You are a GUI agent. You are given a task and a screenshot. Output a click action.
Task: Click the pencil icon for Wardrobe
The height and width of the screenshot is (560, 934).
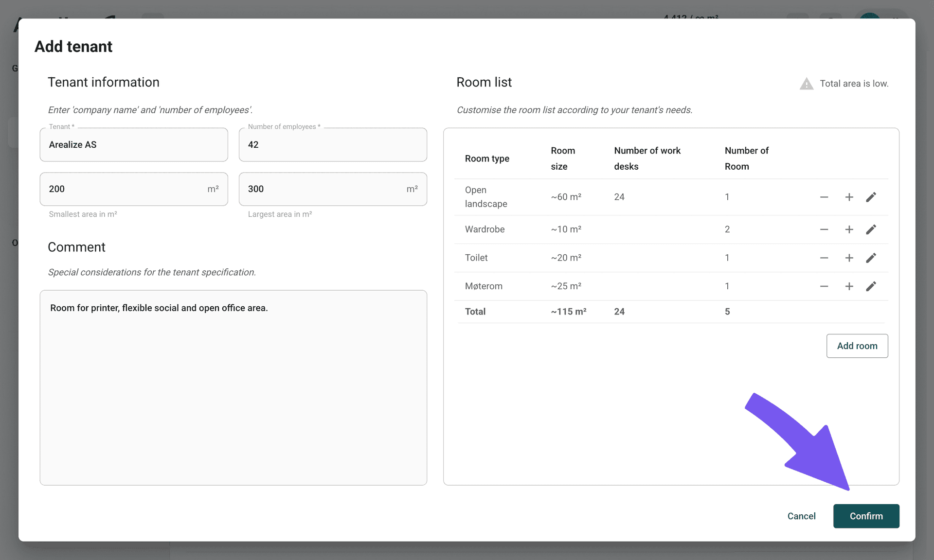(x=871, y=229)
